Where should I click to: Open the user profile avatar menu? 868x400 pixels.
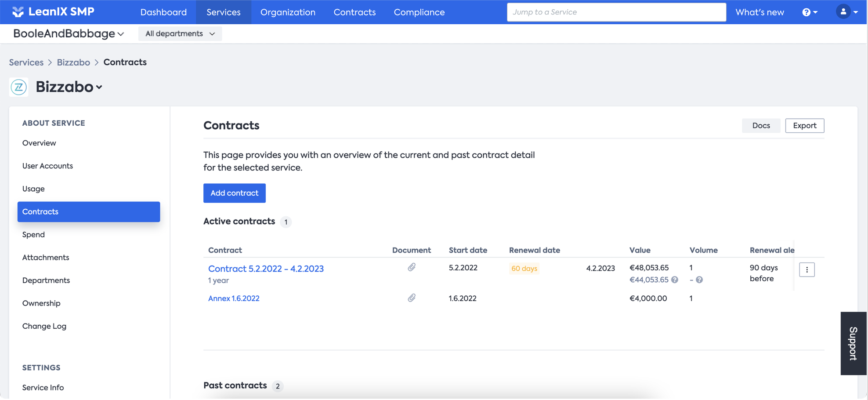click(x=846, y=12)
